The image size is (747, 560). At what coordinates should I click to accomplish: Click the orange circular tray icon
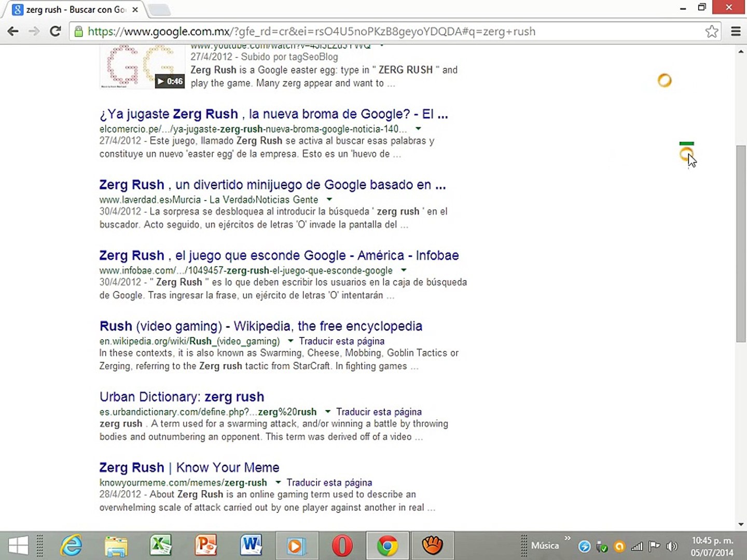[619, 546]
